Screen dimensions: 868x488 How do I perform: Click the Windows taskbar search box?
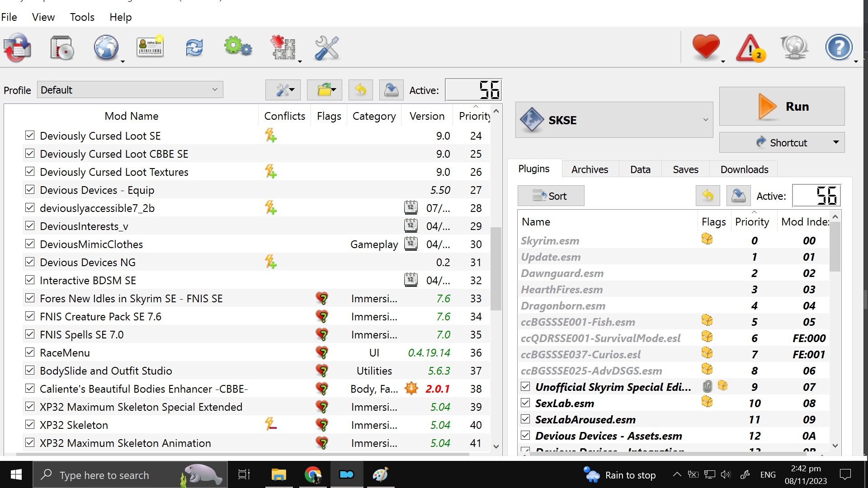pos(130,474)
